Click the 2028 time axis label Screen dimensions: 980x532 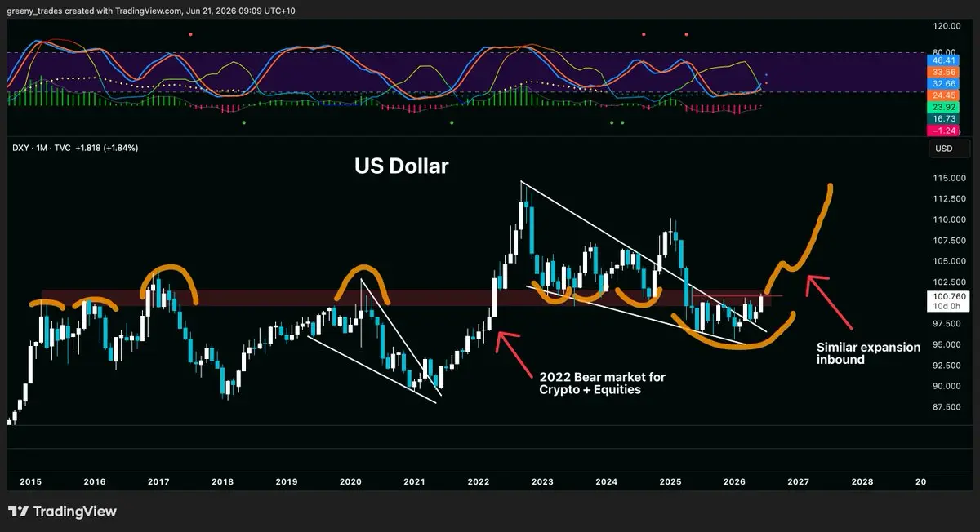(x=862, y=481)
